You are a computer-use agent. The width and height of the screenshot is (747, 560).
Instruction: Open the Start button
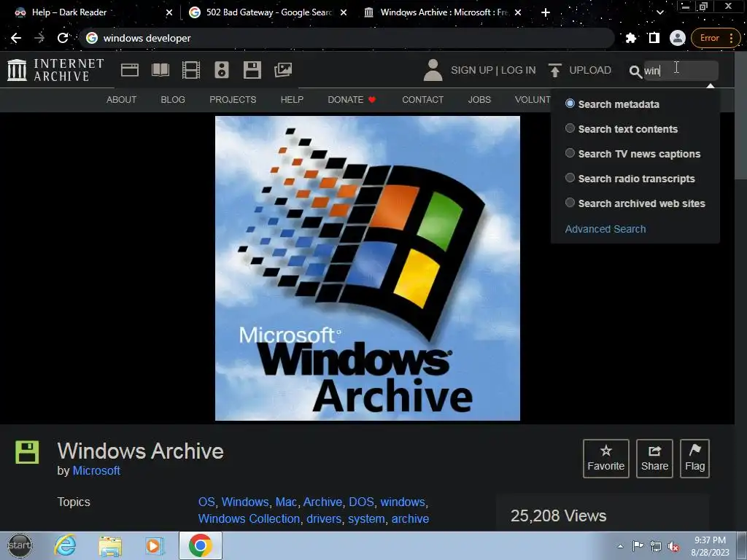(x=20, y=545)
